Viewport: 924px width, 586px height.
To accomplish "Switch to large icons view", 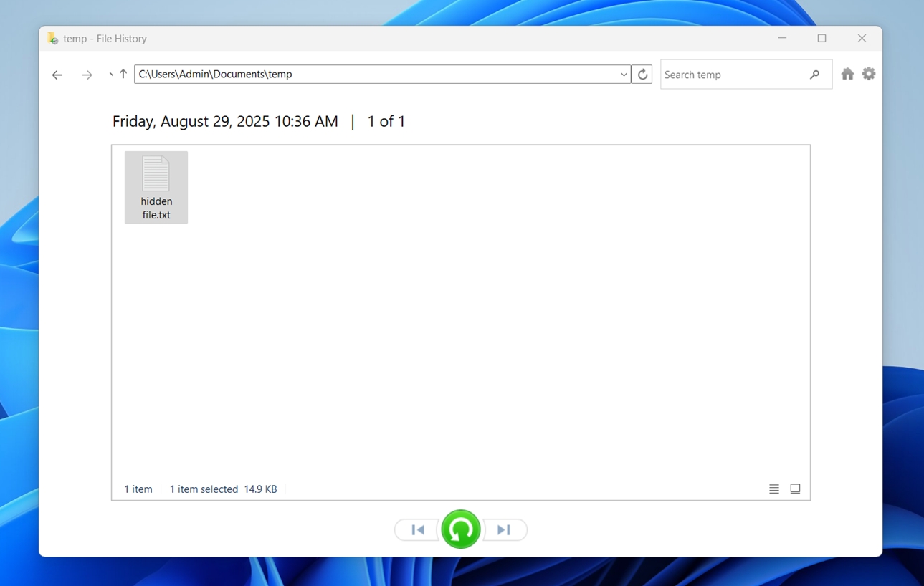I will (x=795, y=489).
